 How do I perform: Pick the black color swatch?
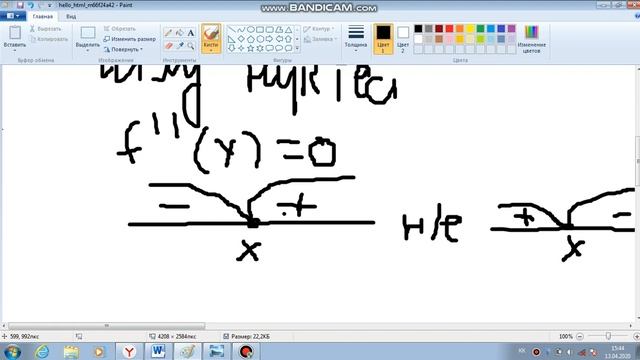point(418,29)
